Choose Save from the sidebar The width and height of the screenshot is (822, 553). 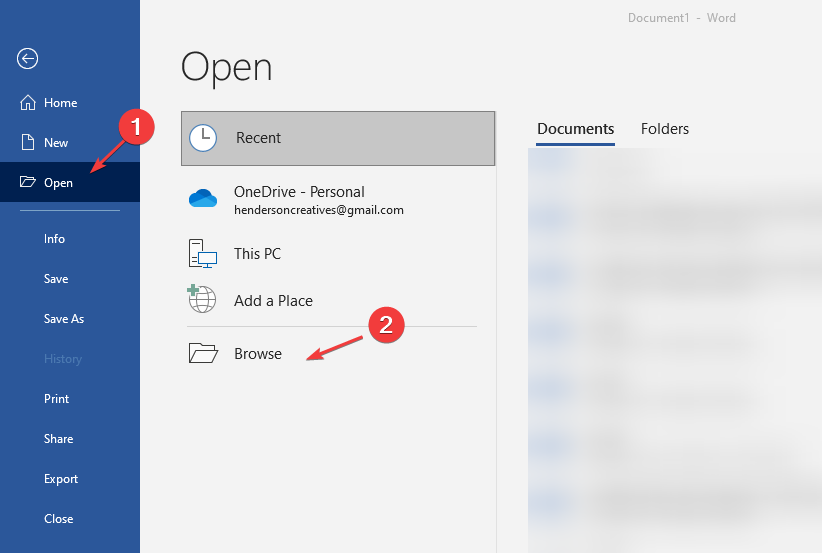pyautogui.click(x=56, y=279)
